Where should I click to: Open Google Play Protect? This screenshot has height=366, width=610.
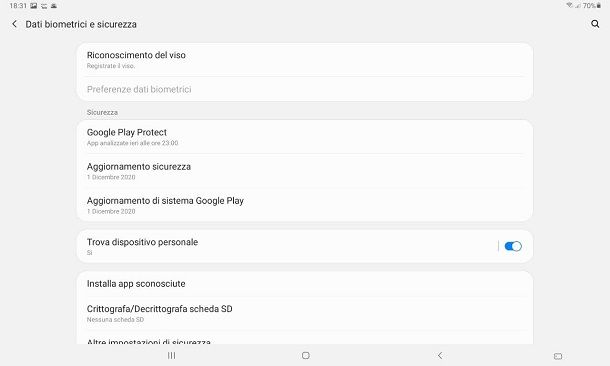tap(305, 137)
